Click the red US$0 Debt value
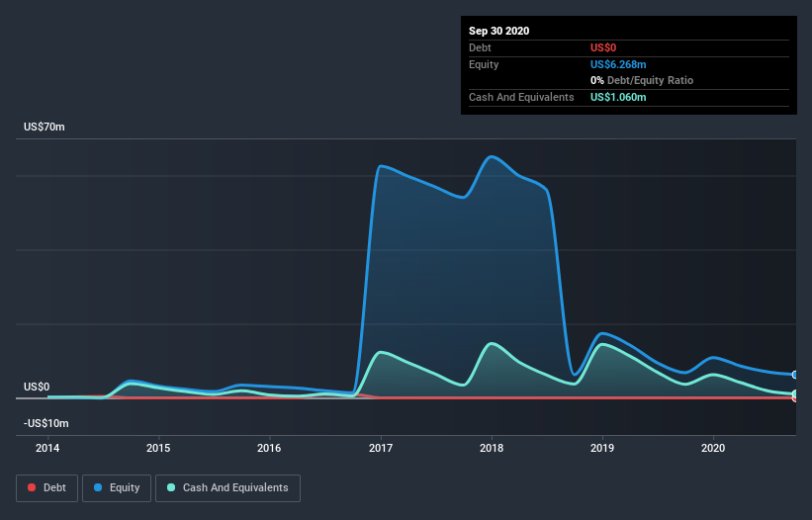This screenshot has width=812, height=520. [x=603, y=47]
